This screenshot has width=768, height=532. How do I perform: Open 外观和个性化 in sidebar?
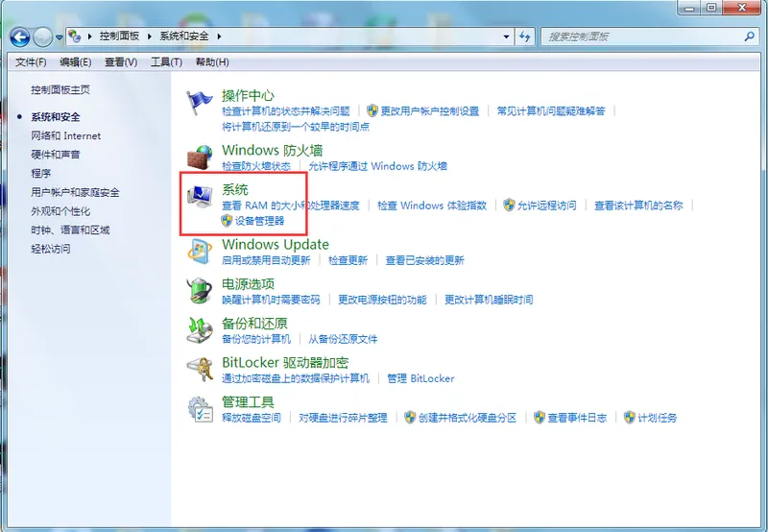(60, 211)
